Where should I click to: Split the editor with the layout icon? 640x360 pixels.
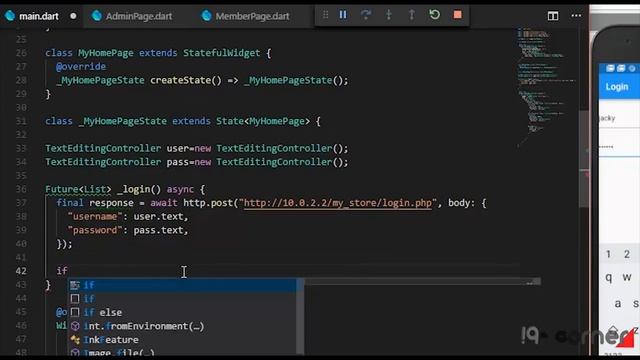click(x=553, y=16)
